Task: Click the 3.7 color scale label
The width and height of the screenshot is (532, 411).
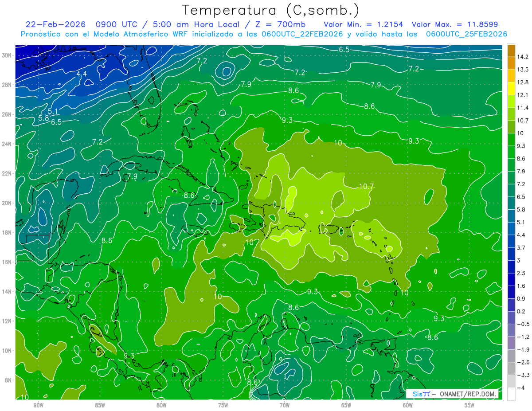Action: click(x=521, y=247)
